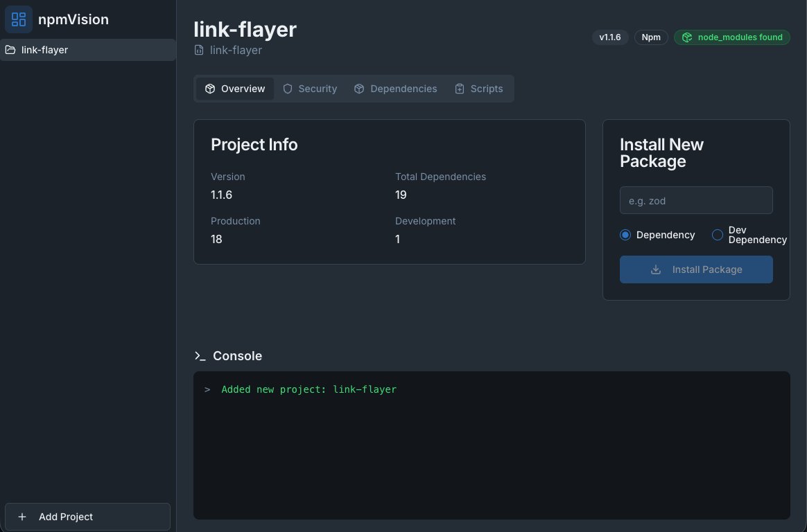Click the Install New Package heading
This screenshot has width=807, height=532.
[x=661, y=152]
